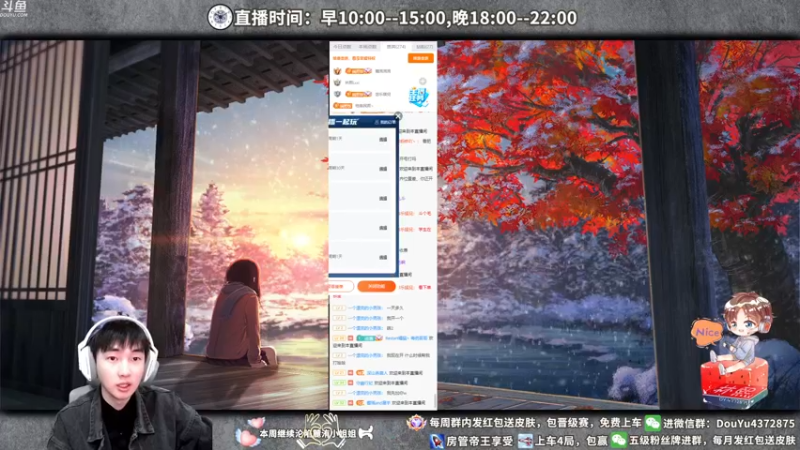Click the bronze third-place rank medal icon

(x=337, y=94)
